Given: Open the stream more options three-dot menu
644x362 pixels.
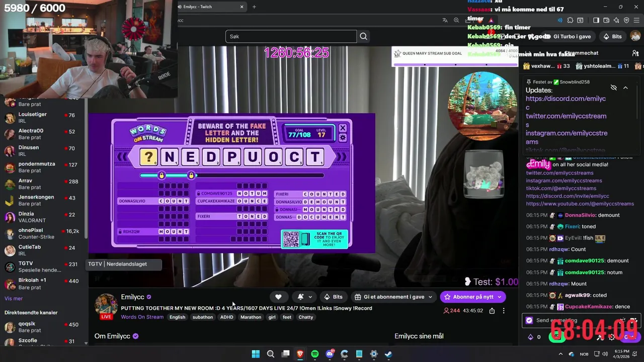Looking at the screenshot, I should coord(503,311).
